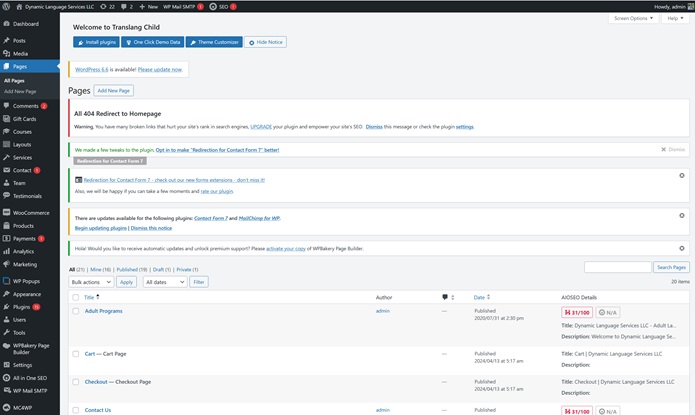Expand the All dates filter dropdown
The height and width of the screenshot is (415, 695).
click(x=164, y=282)
